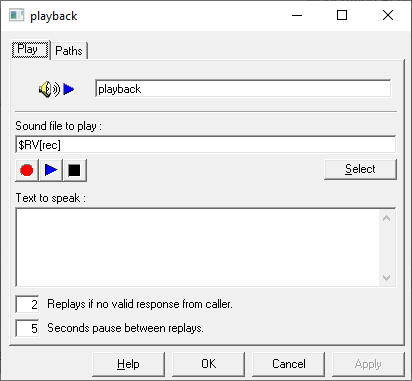Screen dimensions: 412x381
Task: Click the Text to speak scroll up arrow
Action: point(387,218)
